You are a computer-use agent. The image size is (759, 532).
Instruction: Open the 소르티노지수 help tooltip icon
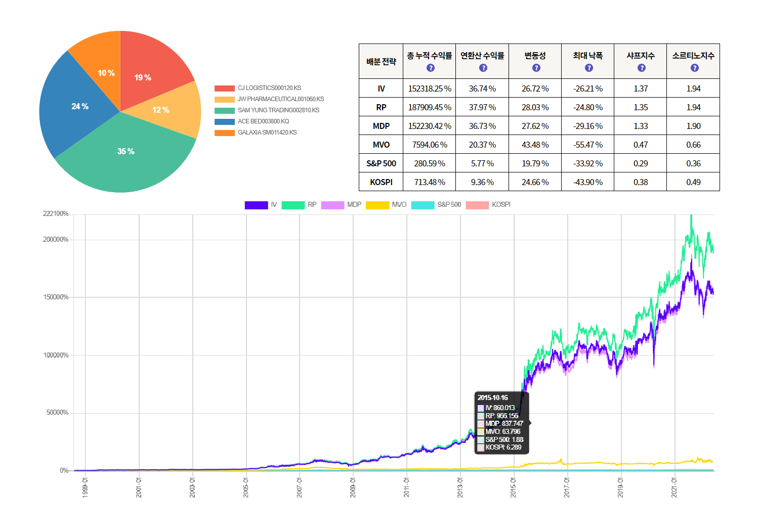pyautogui.click(x=695, y=68)
